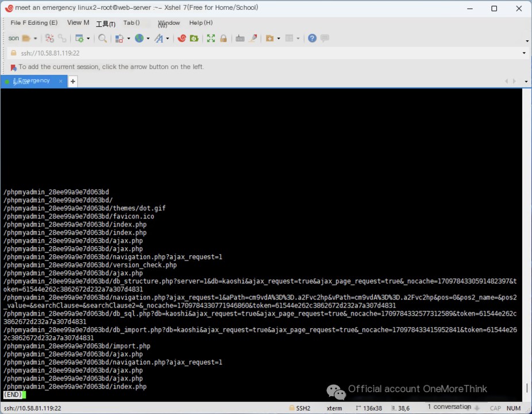
Task: Click the db_sql.php request line
Action: pyautogui.click(x=260, y=317)
